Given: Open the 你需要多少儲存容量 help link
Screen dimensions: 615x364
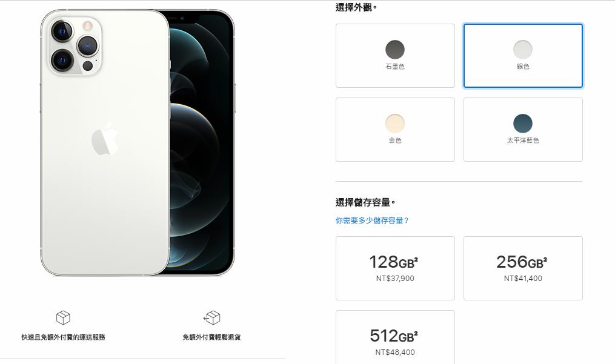Looking at the screenshot, I should coord(372,220).
